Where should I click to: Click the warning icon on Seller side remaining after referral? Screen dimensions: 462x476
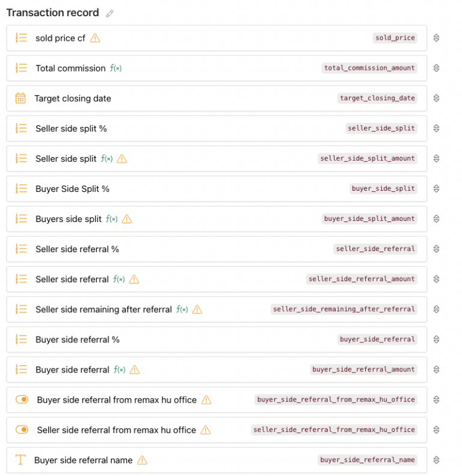197,309
